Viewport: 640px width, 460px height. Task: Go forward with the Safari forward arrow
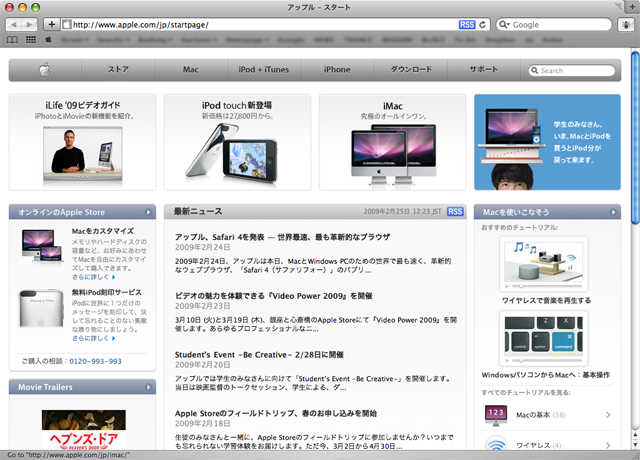pos(29,24)
